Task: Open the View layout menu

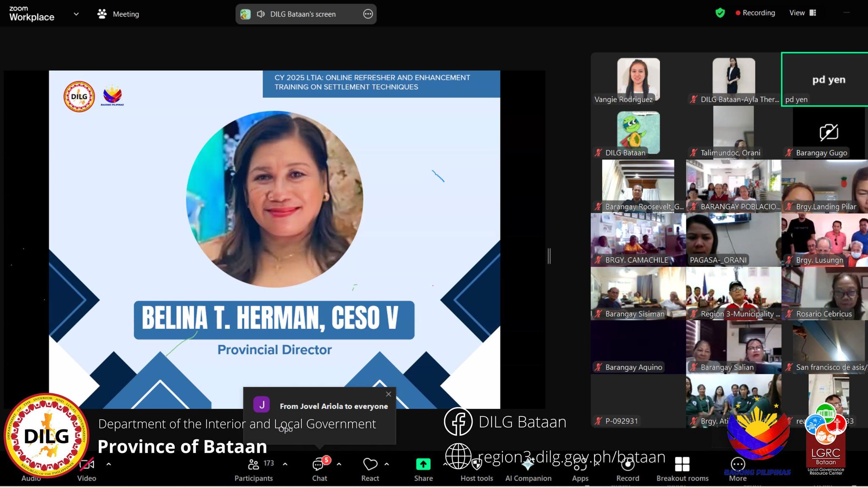Action: tap(802, 13)
